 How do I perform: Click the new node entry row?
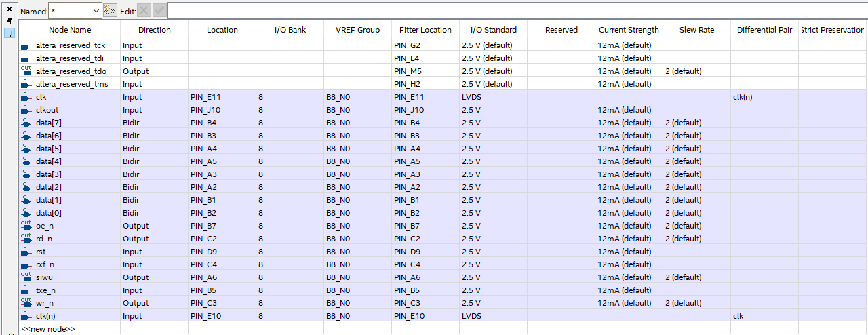tap(48, 328)
